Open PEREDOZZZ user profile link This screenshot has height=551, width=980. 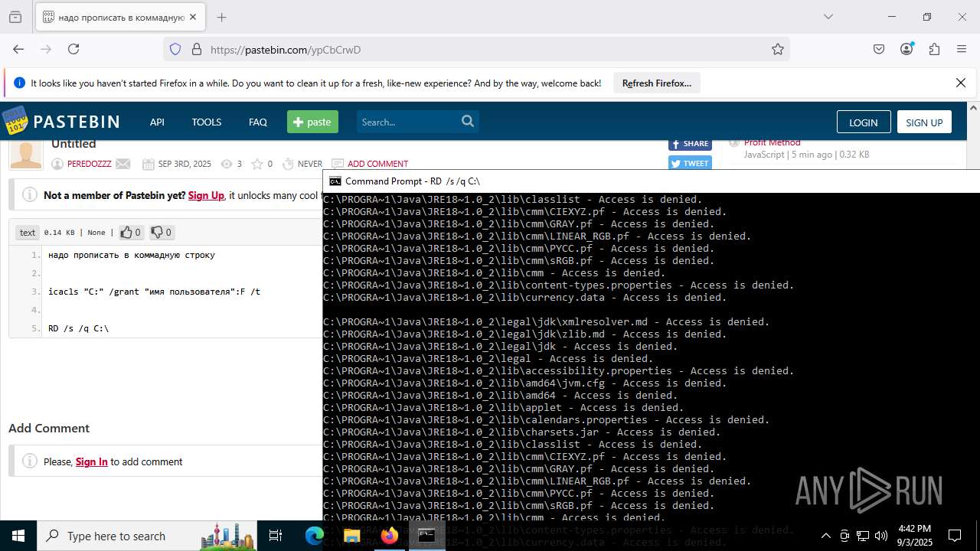coord(89,164)
